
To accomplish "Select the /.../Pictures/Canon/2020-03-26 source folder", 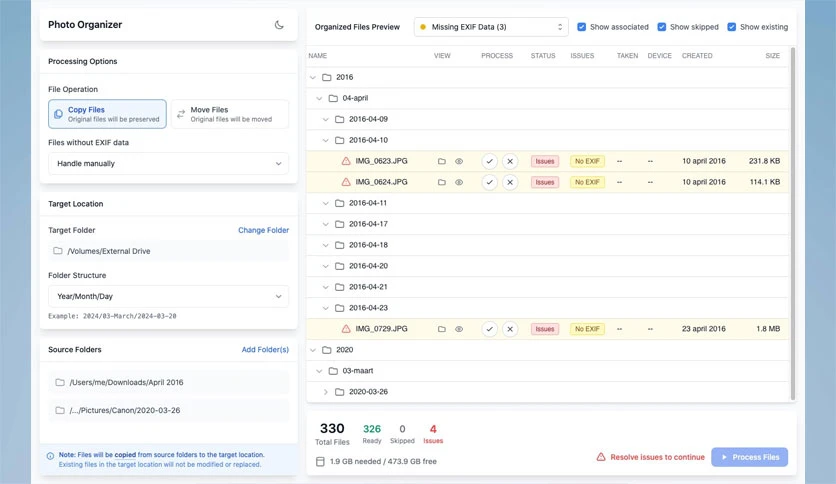I will click(168, 410).
